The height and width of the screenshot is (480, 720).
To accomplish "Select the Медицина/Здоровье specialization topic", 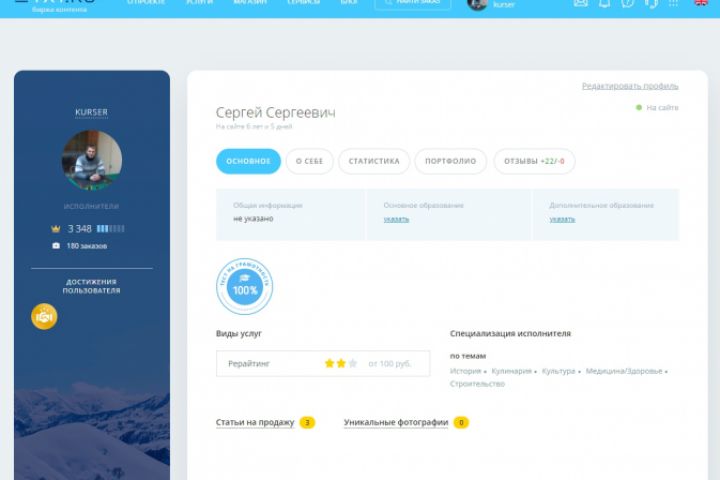I will (x=624, y=371).
